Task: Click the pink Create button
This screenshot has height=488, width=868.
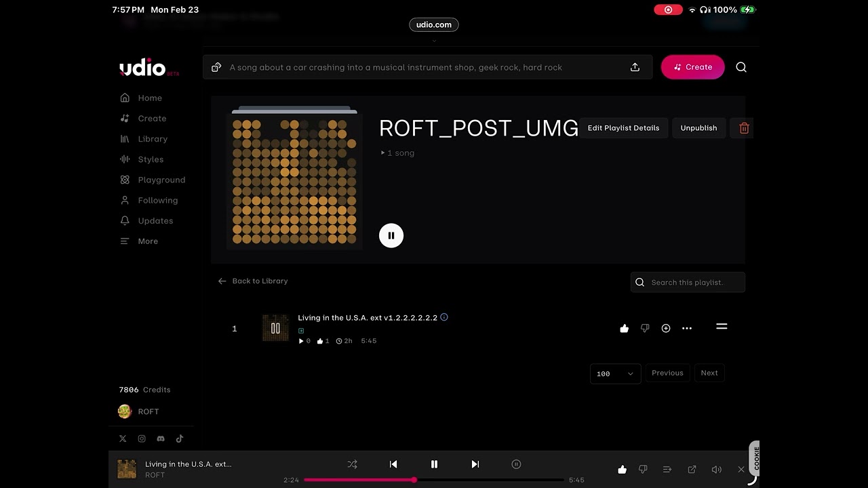Action: tap(692, 67)
